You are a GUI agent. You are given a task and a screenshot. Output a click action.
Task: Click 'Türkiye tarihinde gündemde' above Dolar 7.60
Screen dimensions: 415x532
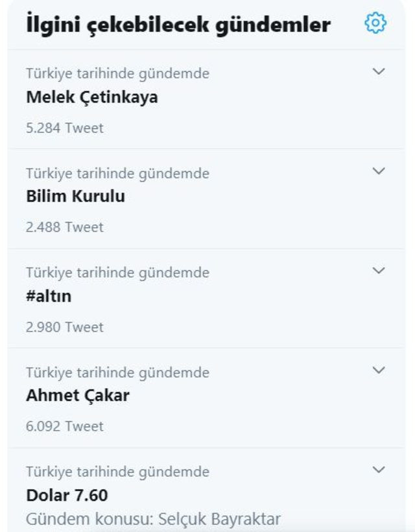[117, 472]
